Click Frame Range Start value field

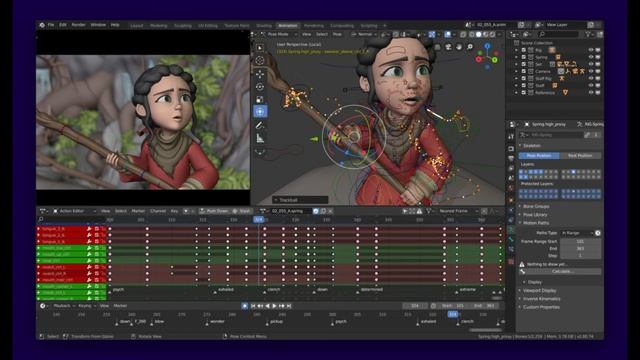coord(580,241)
